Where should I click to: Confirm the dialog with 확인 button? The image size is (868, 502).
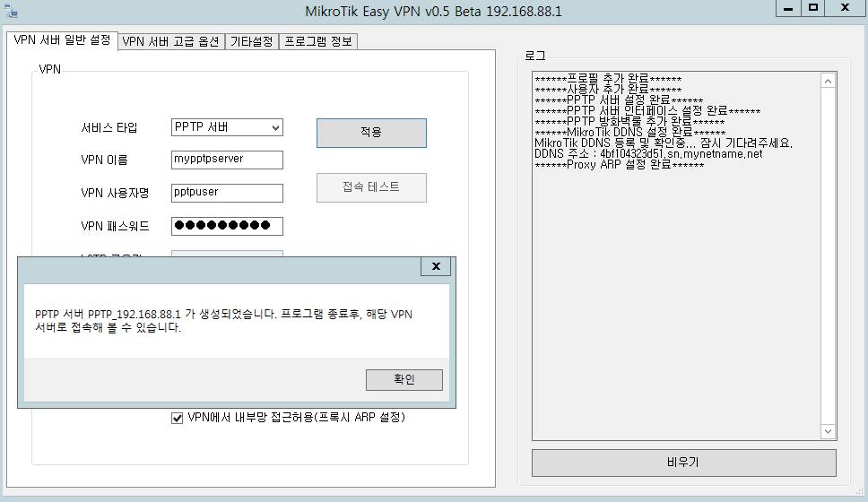coord(404,380)
